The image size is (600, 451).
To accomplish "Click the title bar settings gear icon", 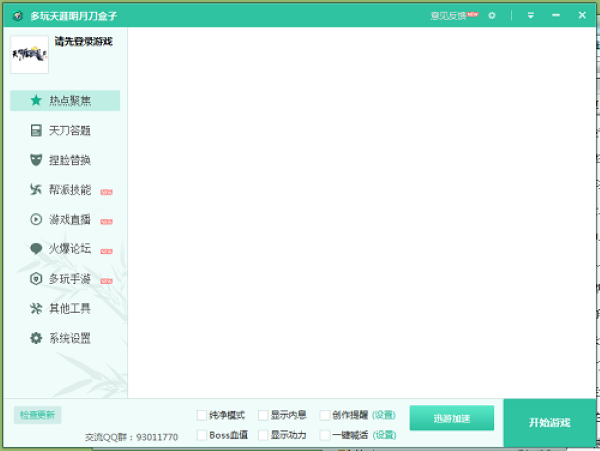I will (492, 16).
